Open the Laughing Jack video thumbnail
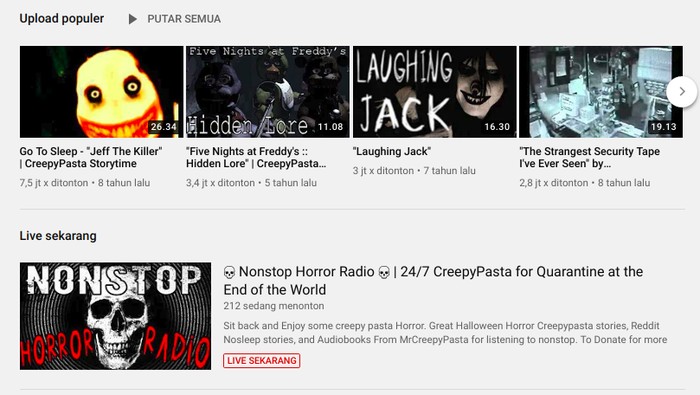The image size is (700, 395). 434,91
